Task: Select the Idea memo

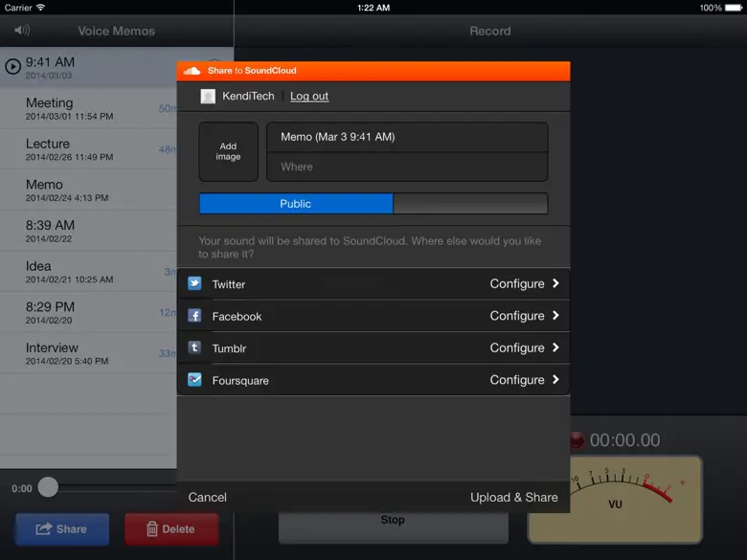Action: pos(88,272)
